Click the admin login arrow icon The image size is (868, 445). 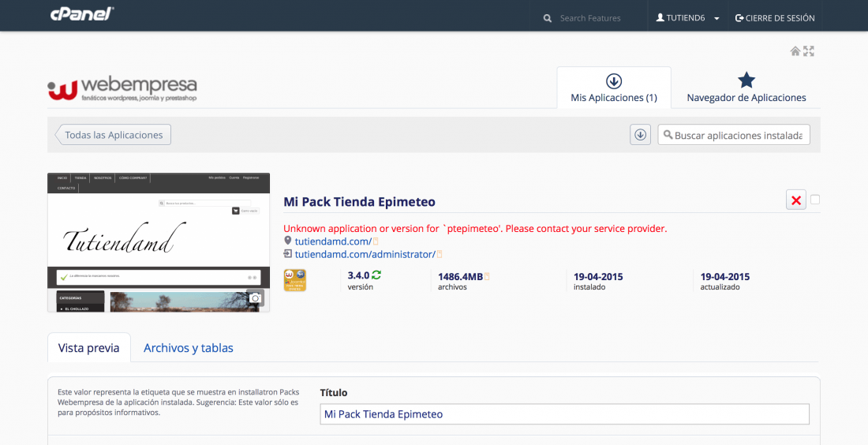[x=287, y=253]
